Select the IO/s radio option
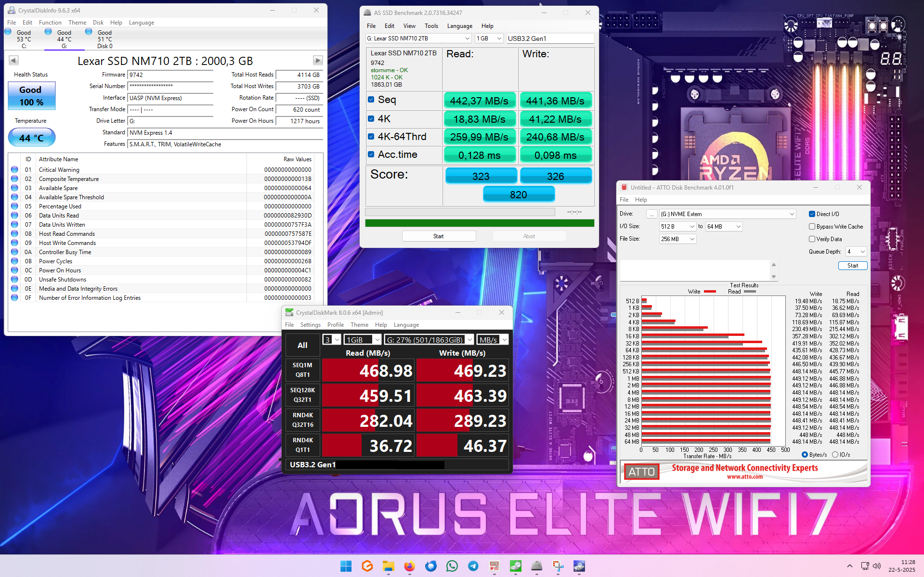924x577 pixels. (835, 455)
